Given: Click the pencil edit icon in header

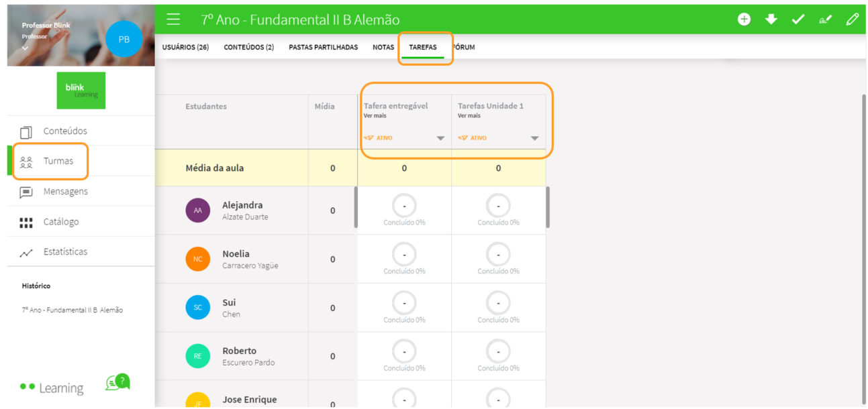Looking at the screenshot, I should (853, 19).
